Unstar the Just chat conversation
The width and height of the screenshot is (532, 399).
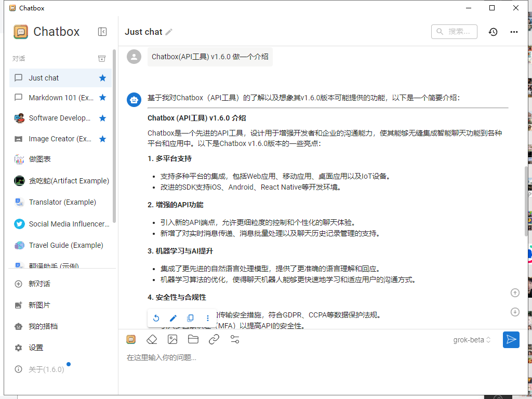point(102,78)
